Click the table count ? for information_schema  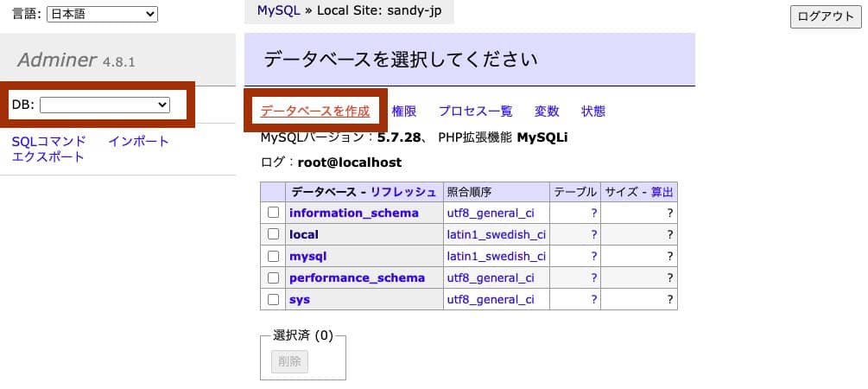coord(594,213)
